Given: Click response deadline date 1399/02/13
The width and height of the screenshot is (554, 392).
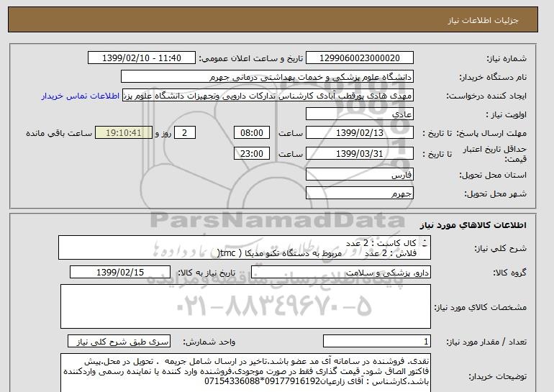Looking at the screenshot, I should coord(359,133).
